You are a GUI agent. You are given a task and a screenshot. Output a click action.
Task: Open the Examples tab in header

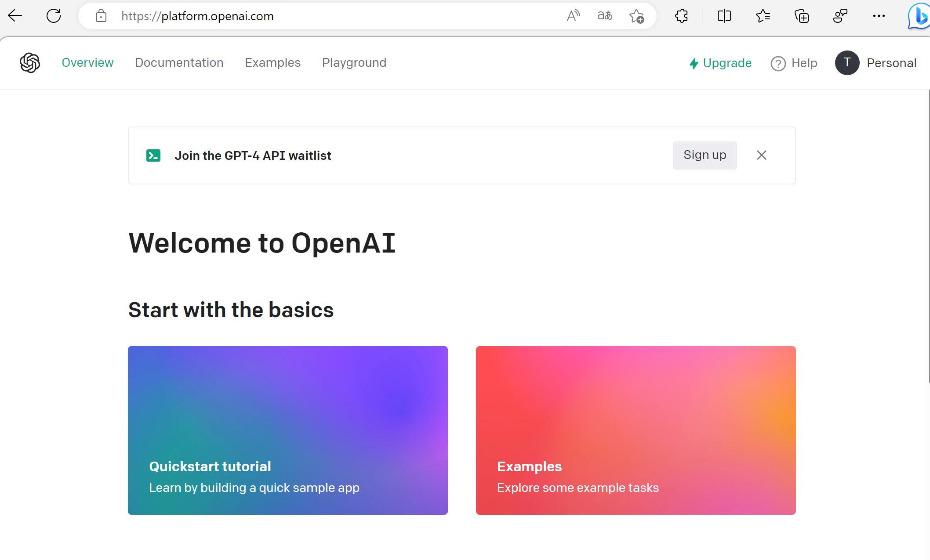coord(273,63)
